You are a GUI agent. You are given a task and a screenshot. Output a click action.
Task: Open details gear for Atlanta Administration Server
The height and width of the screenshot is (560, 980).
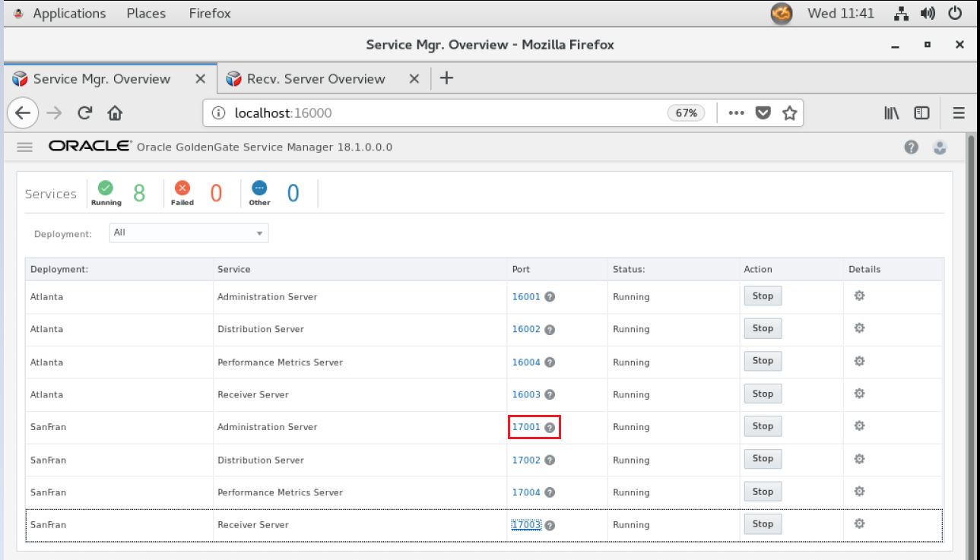860,296
